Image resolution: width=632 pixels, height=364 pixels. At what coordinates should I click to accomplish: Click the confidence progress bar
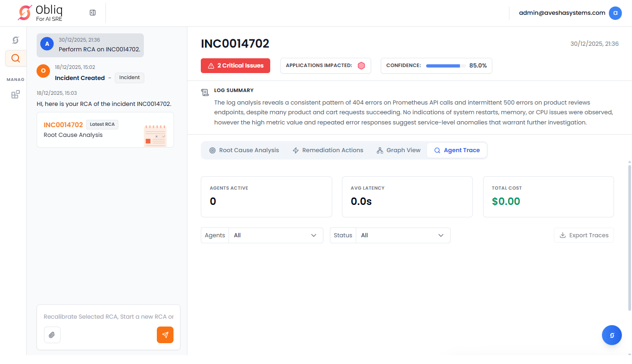(x=445, y=66)
